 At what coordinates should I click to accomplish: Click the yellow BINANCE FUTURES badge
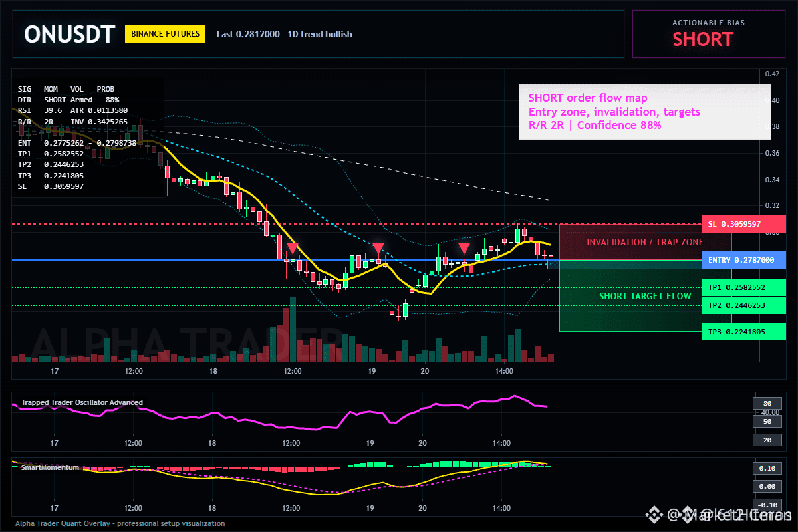pyautogui.click(x=165, y=34)
